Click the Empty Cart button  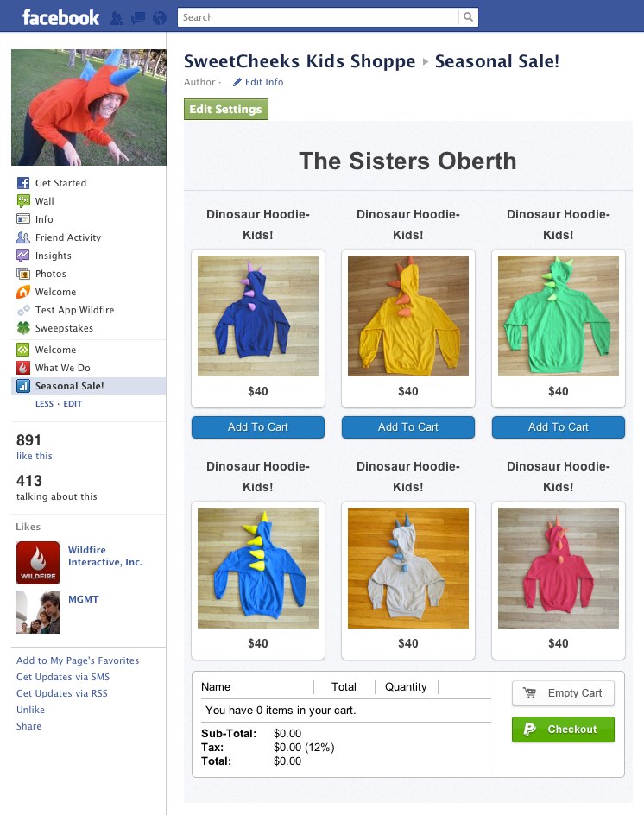pos(563,693)
